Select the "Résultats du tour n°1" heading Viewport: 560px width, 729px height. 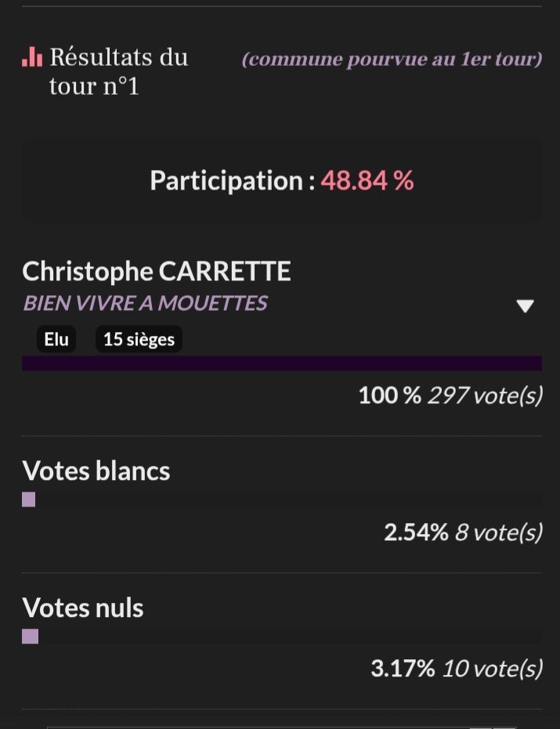118,71
